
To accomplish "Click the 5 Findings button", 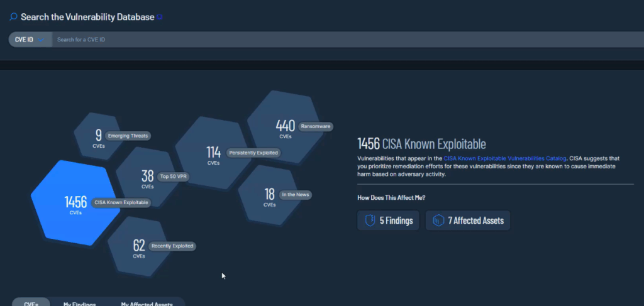I will pyautogui.click(x=388, y=221).
